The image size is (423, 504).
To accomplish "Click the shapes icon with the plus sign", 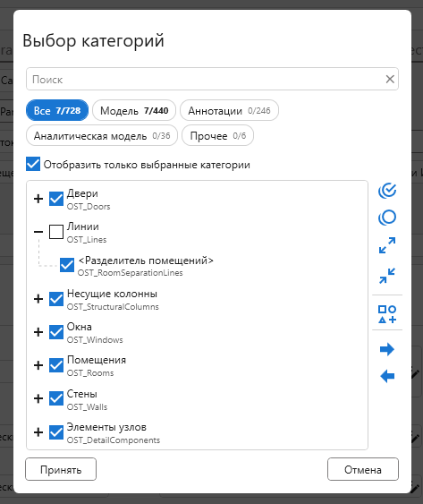I will pos(387,314).
